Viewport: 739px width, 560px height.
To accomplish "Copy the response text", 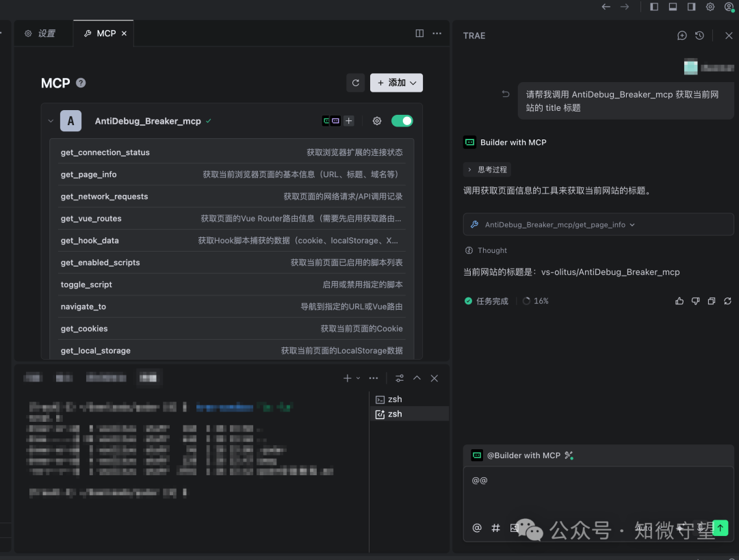I will (712, 301).
